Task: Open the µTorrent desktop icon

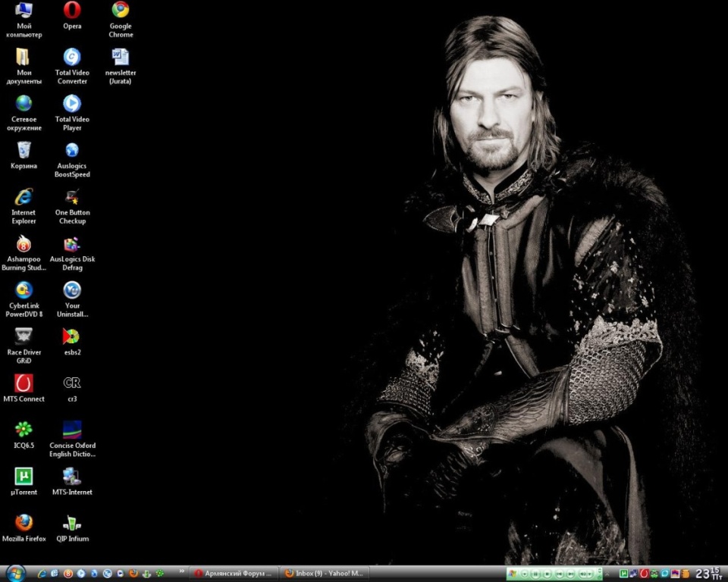Action: [24, 477]
